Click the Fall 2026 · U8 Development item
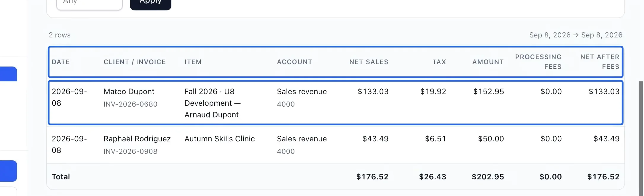This screenshot has width=644, height=196. (x=213, y=103)
